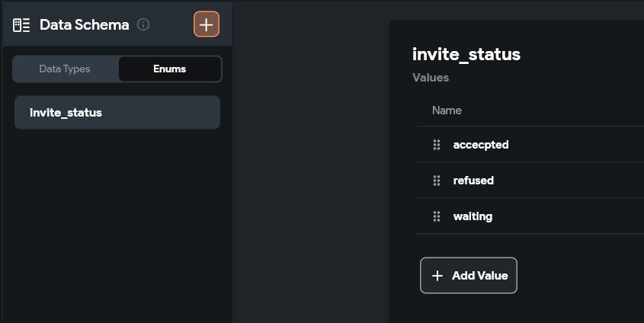Click the Values section label
Image resolution: width=644 pixels, height=323 pixels.
pyautogui.click(x=431, y=78)
